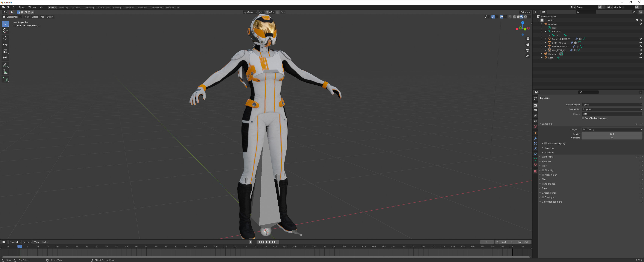This screenshot has height=262, width=644.
Task: Open the Render menu
Action: (x=22, y=7)
